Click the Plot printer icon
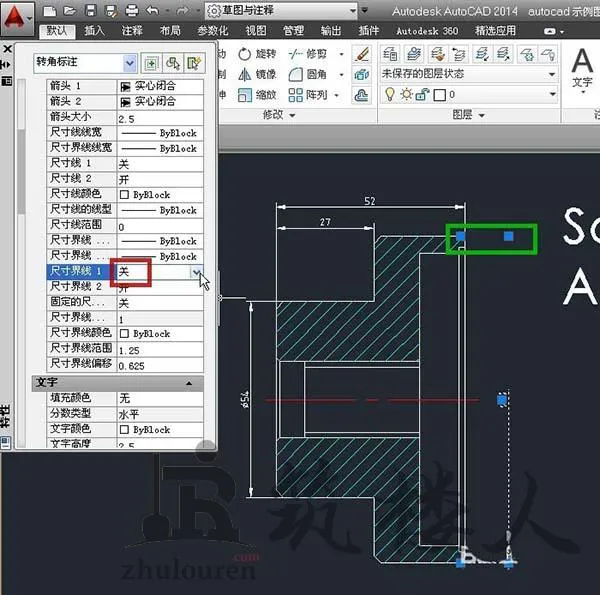 (132, 11)
